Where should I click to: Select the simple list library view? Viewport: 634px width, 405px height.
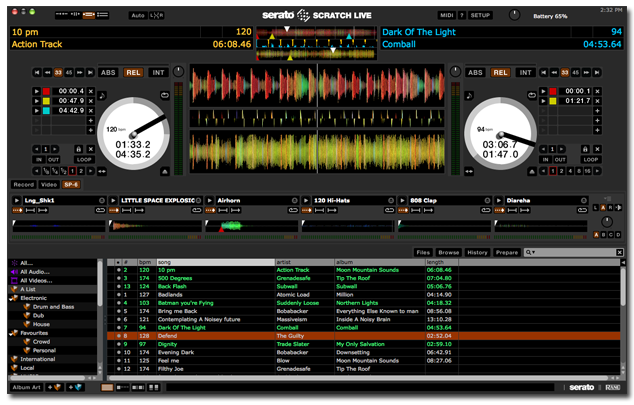pyautogui.click(x=107, y=388)
